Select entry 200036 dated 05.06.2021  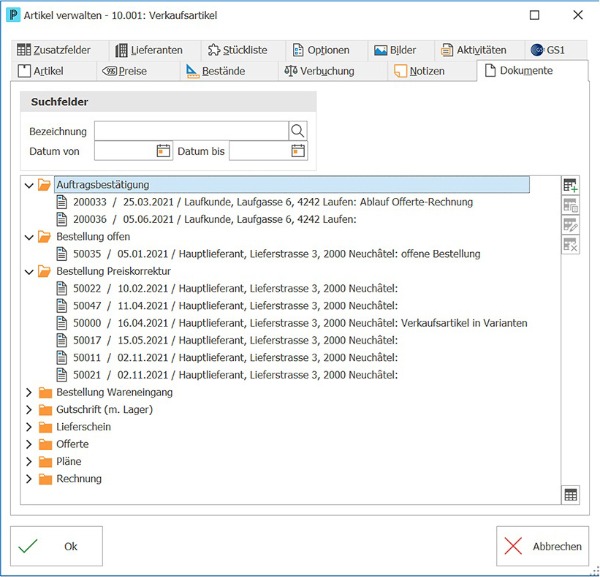tap(215, 219)
